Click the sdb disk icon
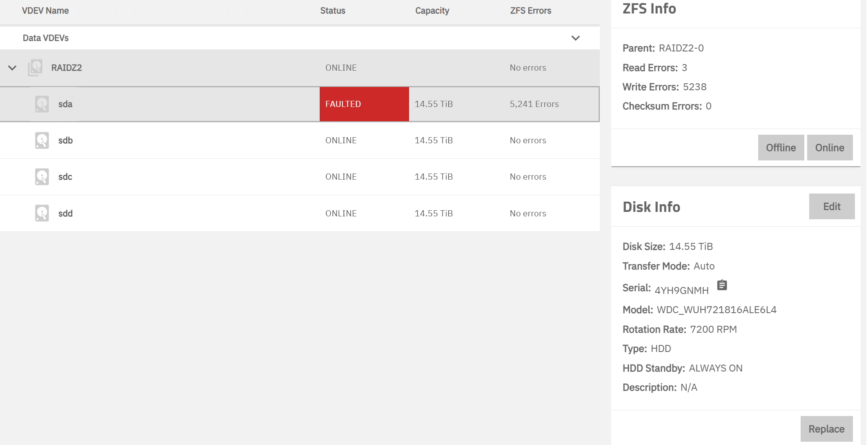The image size is (868, 445). pyautogui.click(x=42, y=140)
